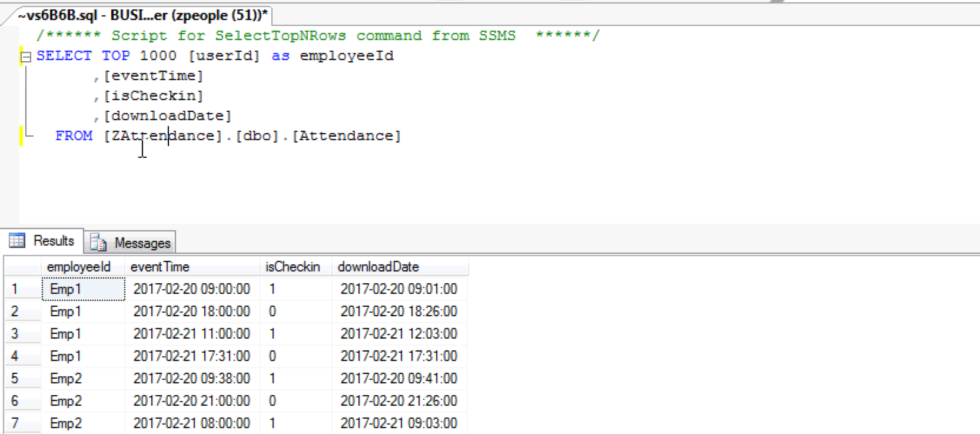Click downloadDate cell 2017-02-20 18:26:00

pos(400,312)
